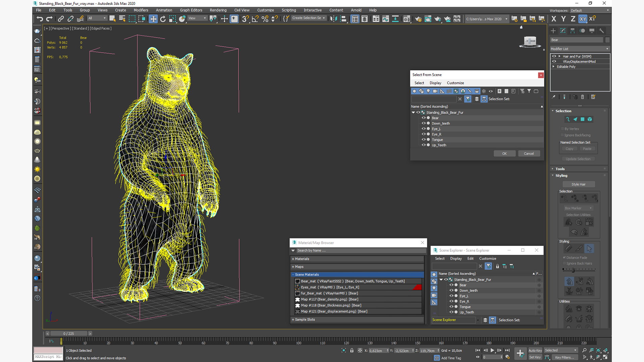Hide Bear object in Scene Explorer

[451, 285]
